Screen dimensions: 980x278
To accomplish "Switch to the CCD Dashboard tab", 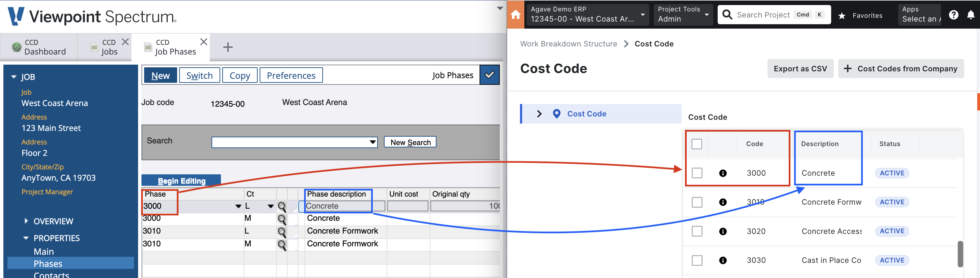I will [39, 47].
